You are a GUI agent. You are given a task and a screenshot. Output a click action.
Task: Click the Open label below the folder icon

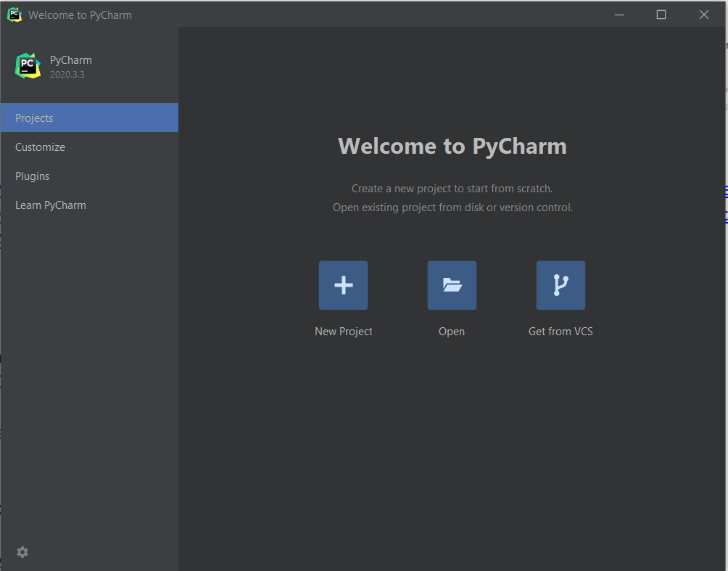coord(452,332)
